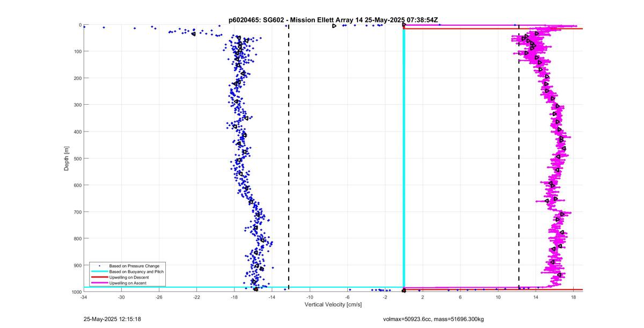The image size is (644, 328).
Task: Click legend entry 'Based on Pressure Change'
Action: (x=134, y=266)
